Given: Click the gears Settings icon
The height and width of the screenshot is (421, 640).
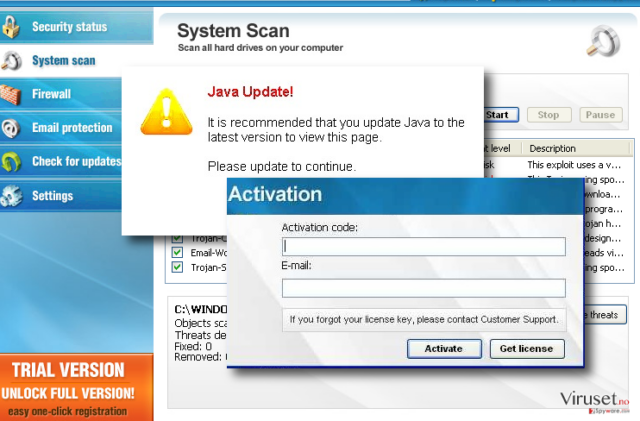Looking at the screenshot, I should click(x=11, y=196).
